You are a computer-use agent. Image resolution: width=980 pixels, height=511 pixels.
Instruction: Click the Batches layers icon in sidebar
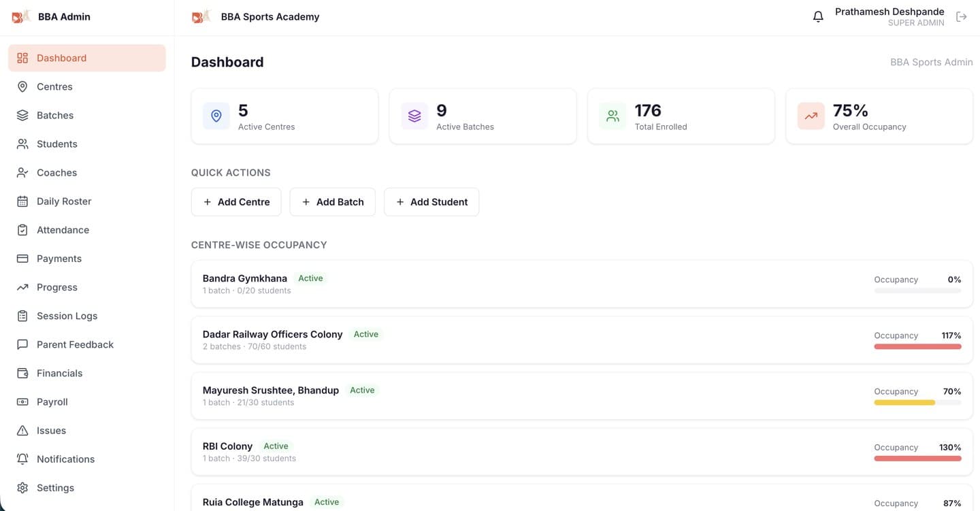point(22,115)
